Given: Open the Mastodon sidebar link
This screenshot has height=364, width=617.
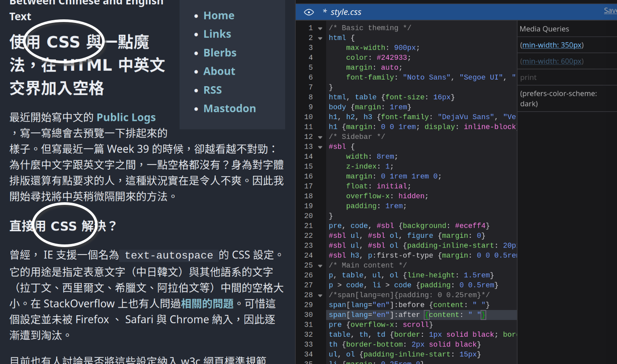Looking at the screenshot, I should point(230,109).
